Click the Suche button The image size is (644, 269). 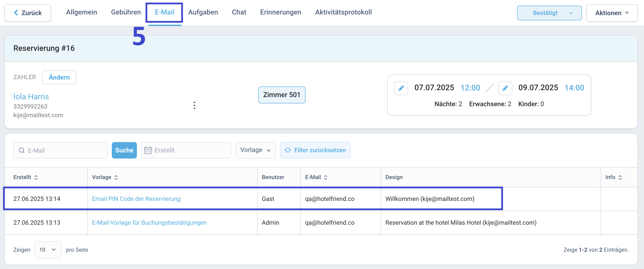coord(124,150)
